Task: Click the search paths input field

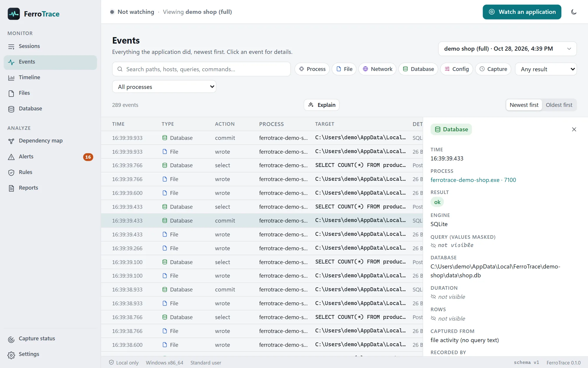Action: click(x=201, y=69)
